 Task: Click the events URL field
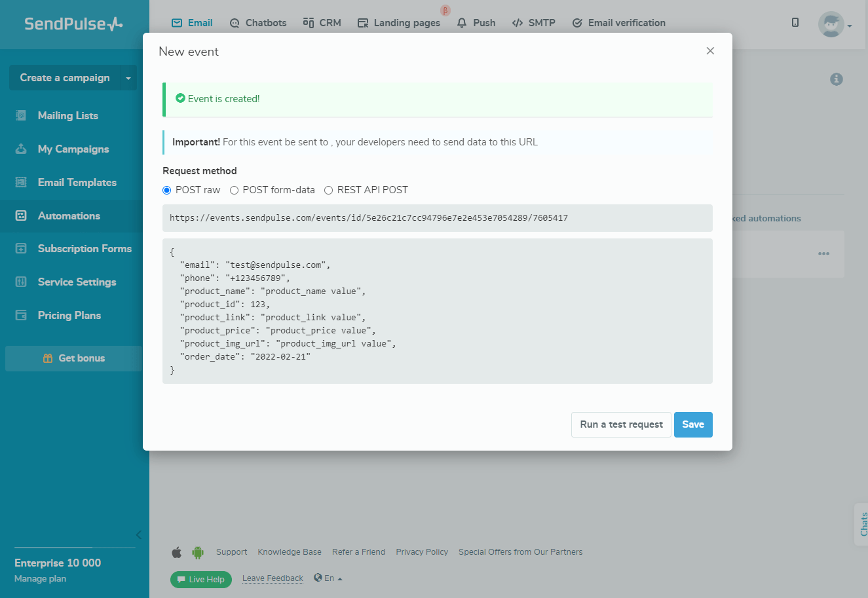coord(437,218)
